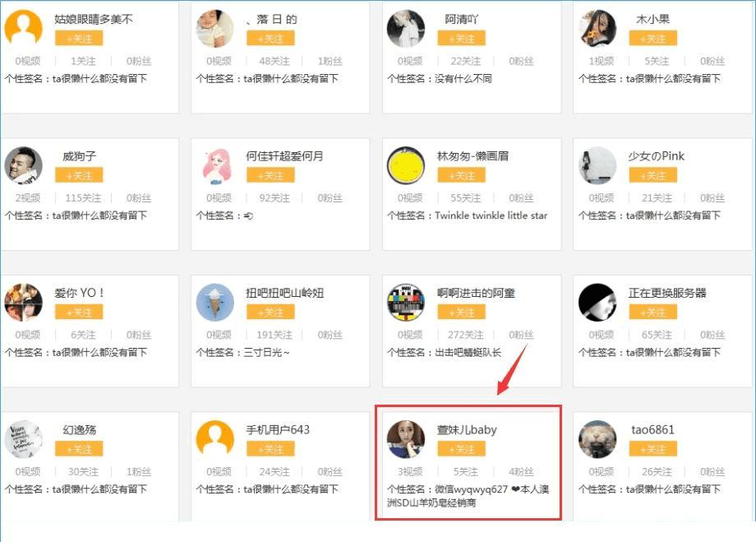The width and height of the screenshot is (756, 542).
Task: Follow 幻逸殇 using the 关注 button
Action: click(x=79, y=449)
